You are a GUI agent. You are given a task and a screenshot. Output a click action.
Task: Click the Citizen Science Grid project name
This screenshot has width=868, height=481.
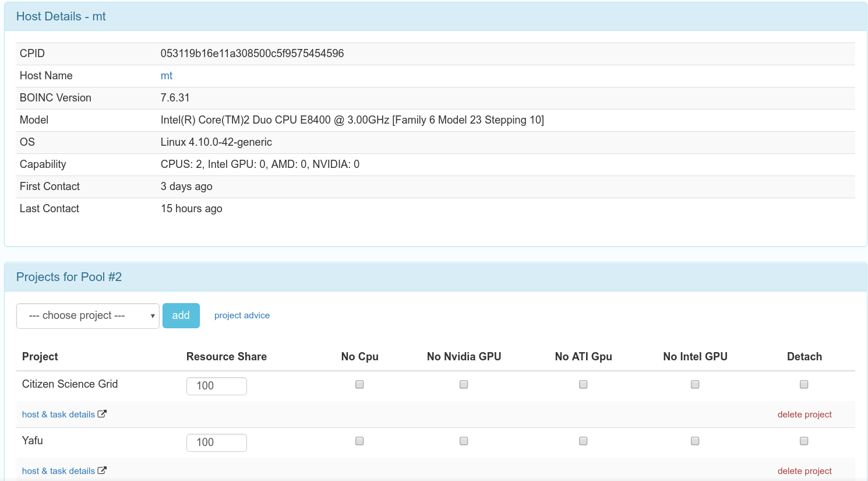[70, 384]
